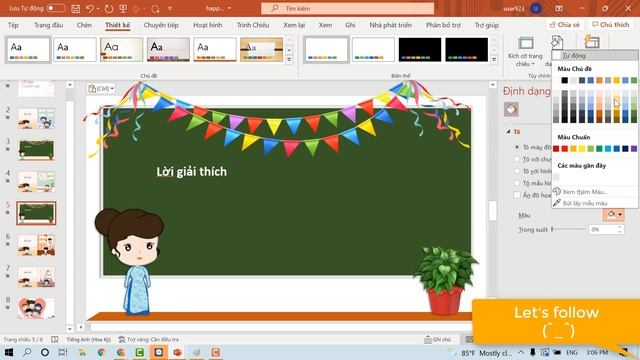Screen dimensions: 640x360
Task: Pick the black theme color swatch
Action: tap(564, 80)
